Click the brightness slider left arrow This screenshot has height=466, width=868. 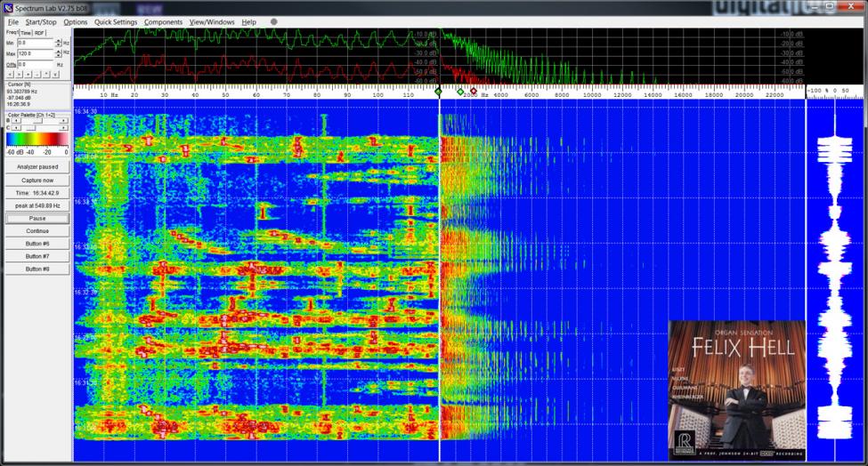pyautogui.click(x=12, y=121)
